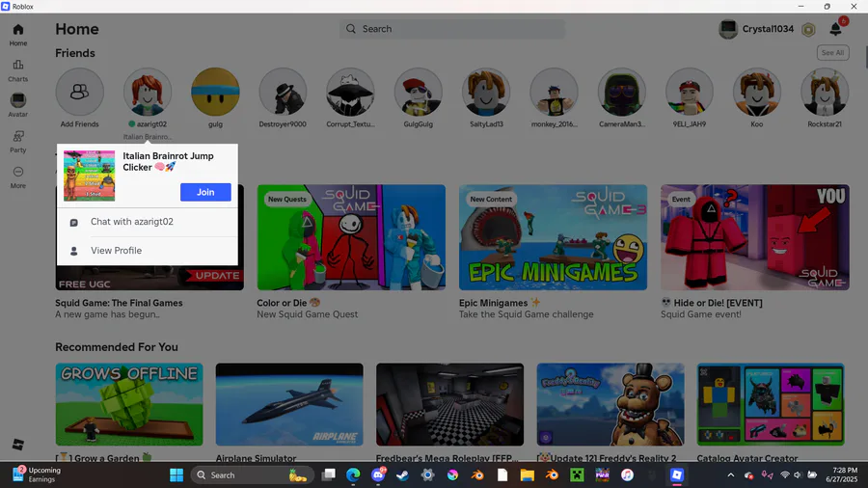Click the Roblox Studio icon at sidebar bottom

17,445
